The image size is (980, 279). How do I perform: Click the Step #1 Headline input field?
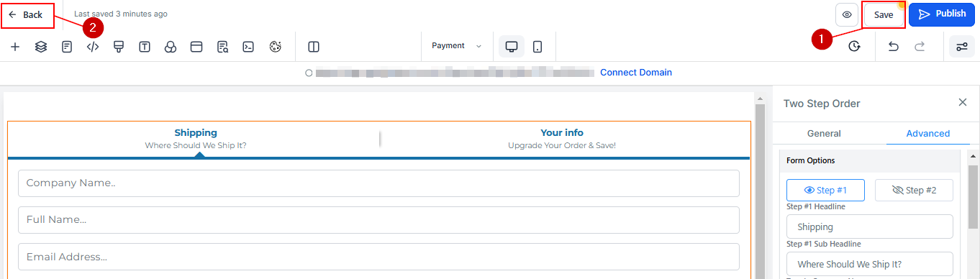[x=869, y=227]
